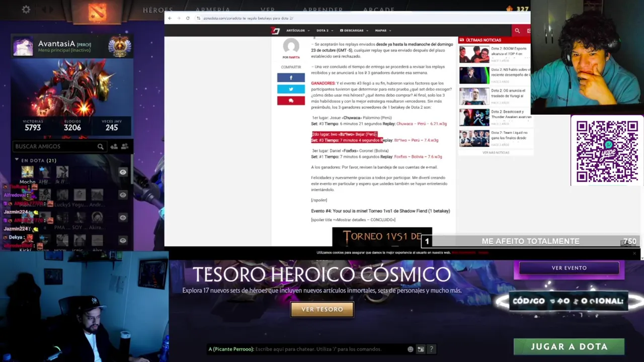Screen dimensions: 644x362
Task: Download replay Chuwaca – Perú – 6.21.w3g
Action: point(421,124)
